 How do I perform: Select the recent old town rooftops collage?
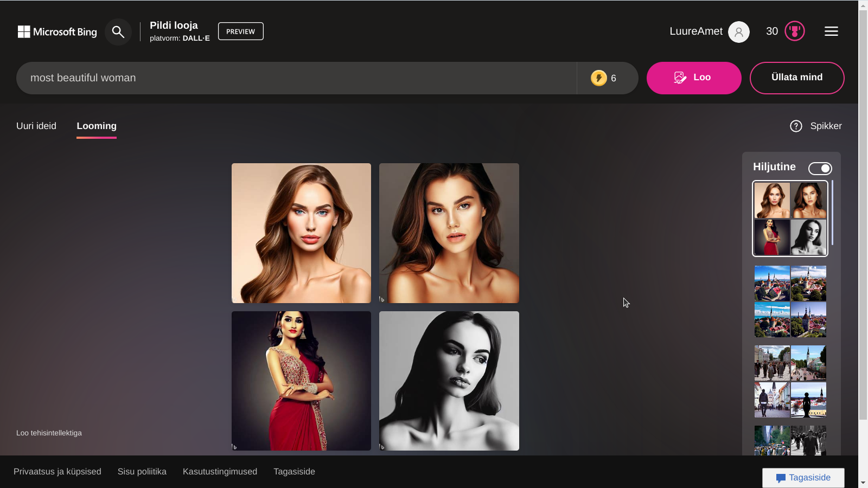[x=790, y=301]
